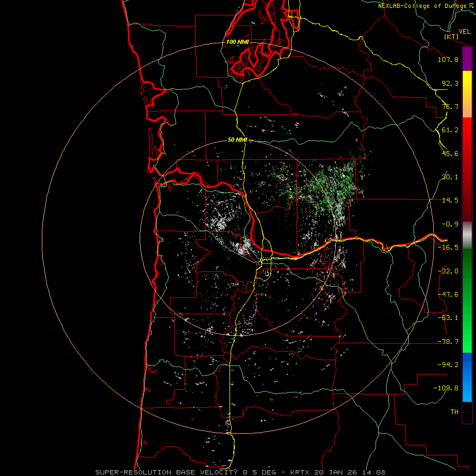
Task: Select the -63.1 velocity scale value
Action: coord(448,318)
